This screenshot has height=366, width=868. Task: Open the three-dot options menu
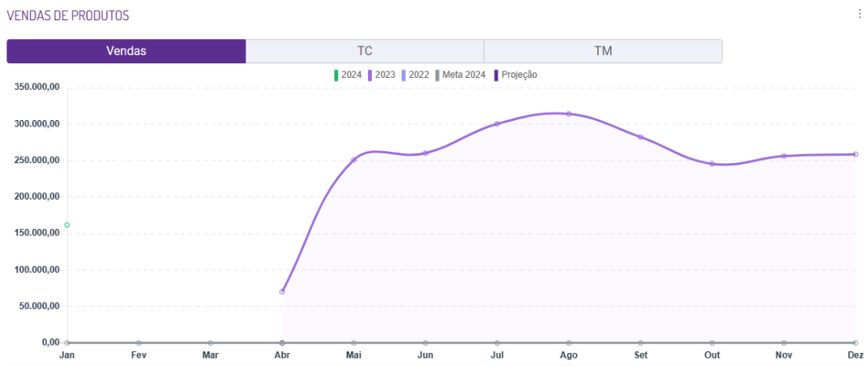point(860,14)
